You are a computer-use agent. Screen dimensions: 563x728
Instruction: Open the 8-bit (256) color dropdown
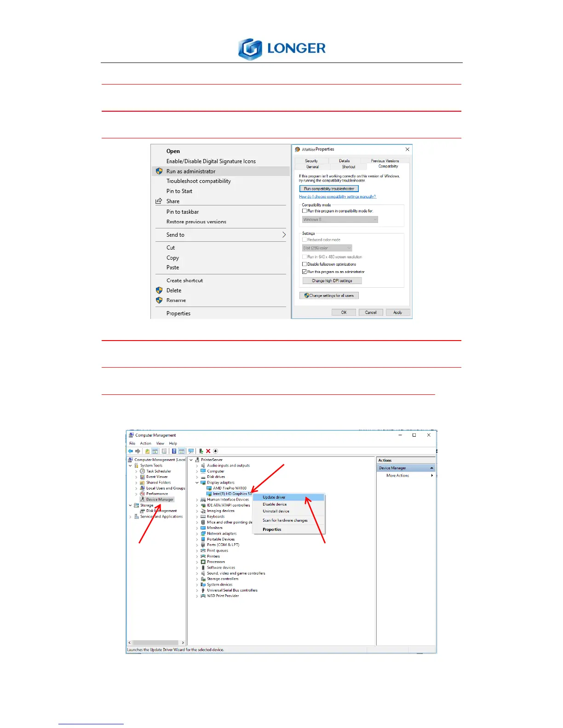[x=327, y=248]
